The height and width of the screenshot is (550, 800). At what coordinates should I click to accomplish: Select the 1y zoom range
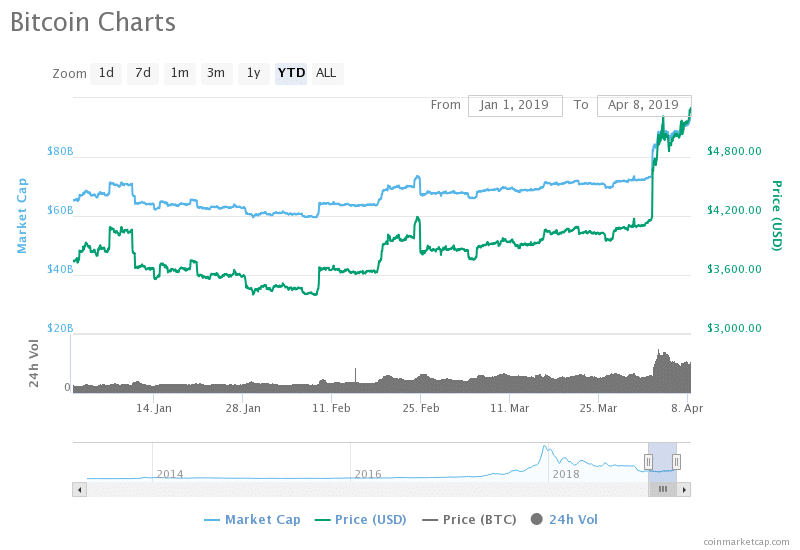coord(254,73)
